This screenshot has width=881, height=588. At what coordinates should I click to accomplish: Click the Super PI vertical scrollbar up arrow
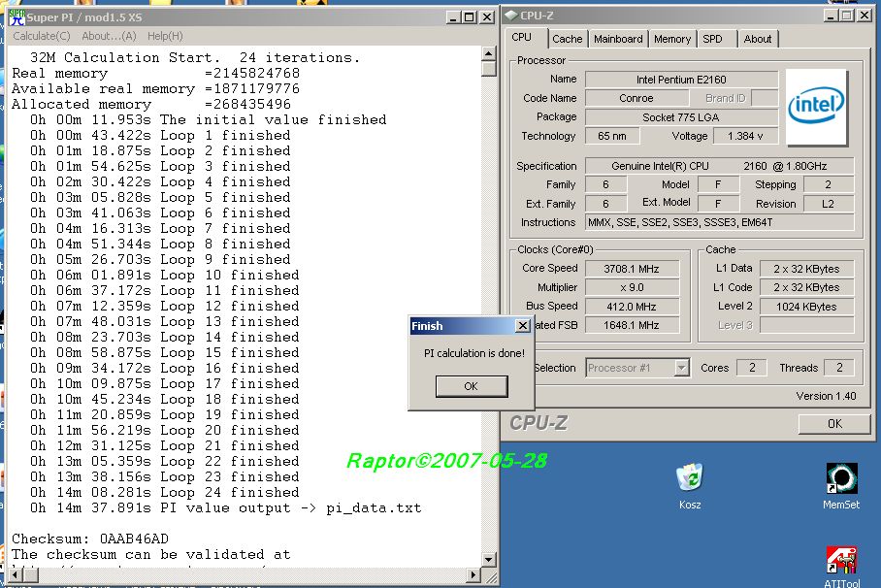click(x=488, y=54)
